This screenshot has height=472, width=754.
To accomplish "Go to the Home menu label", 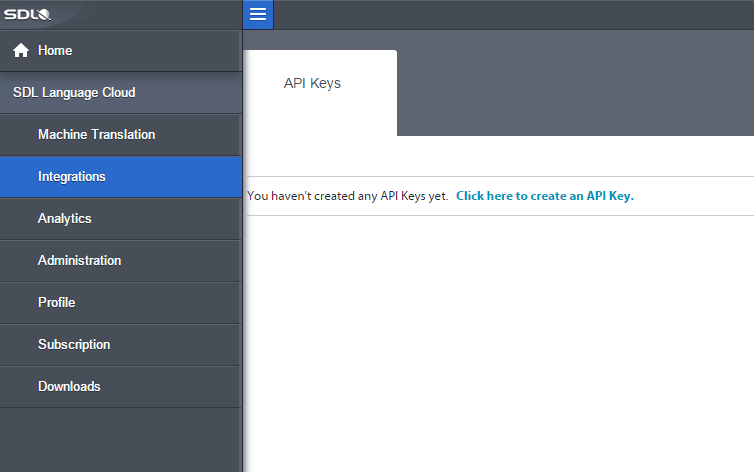I will 55,51.
